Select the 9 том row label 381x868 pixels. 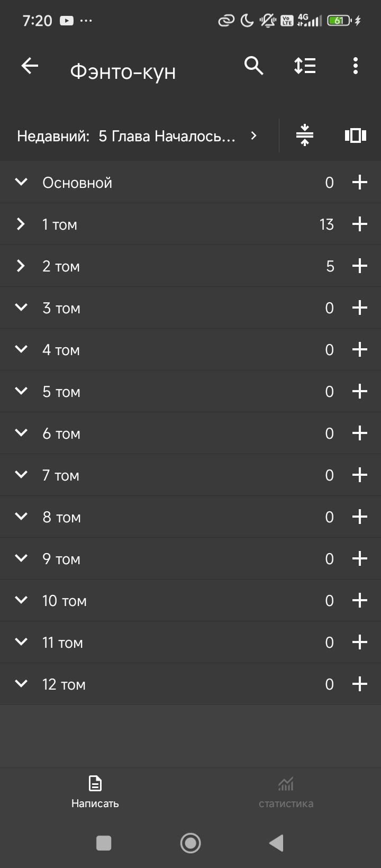coord(61,559)
